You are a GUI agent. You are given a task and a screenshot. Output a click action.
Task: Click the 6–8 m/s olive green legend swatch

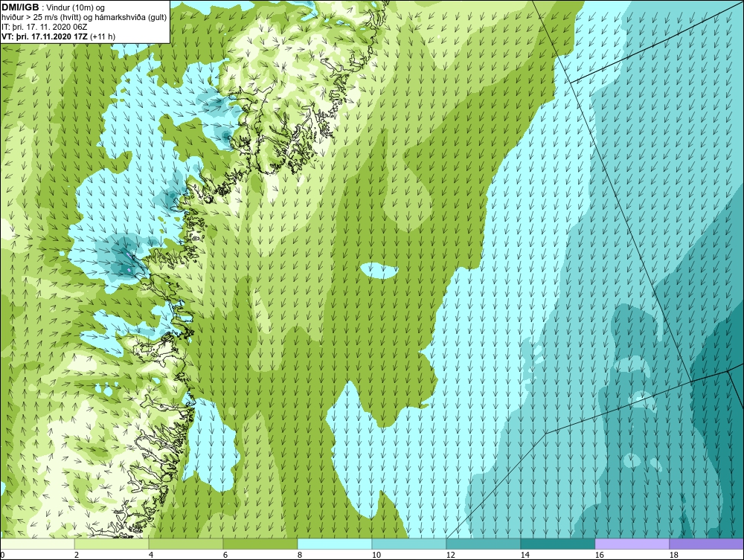click(260, 544)
